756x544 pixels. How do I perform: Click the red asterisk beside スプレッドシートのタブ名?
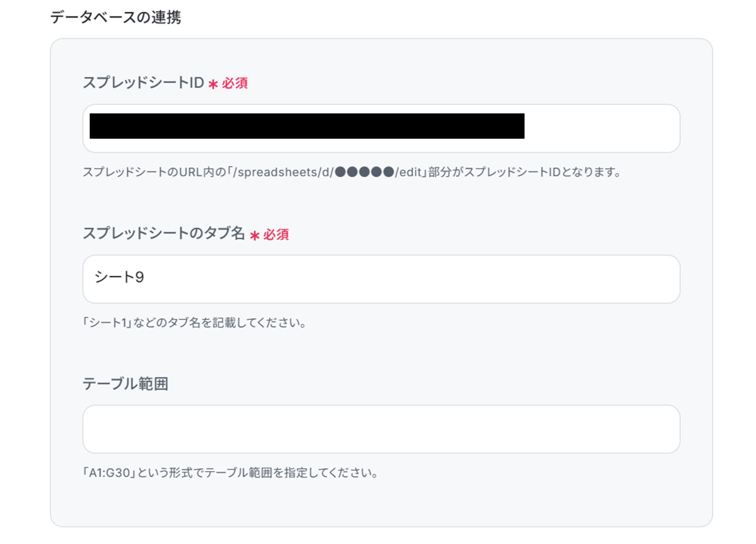pyautogui.click(x=255, y=236)
